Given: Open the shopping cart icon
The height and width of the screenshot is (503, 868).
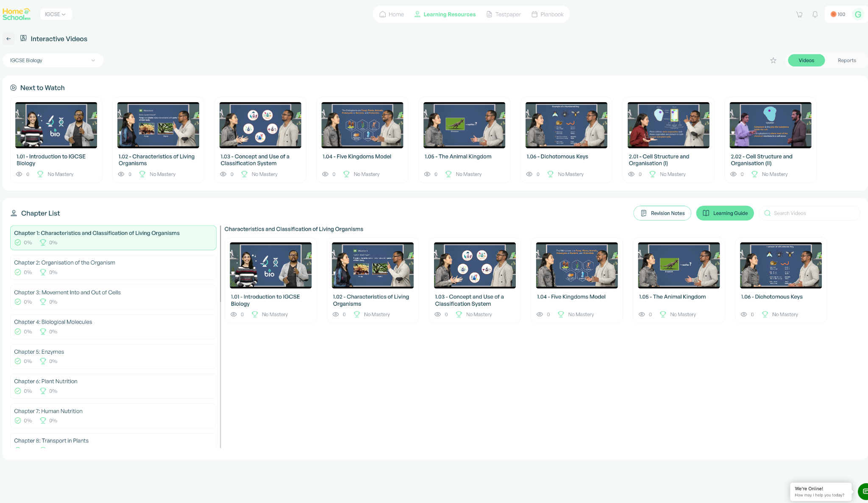Looking at the screenshot, I should (x=799, y=14).
